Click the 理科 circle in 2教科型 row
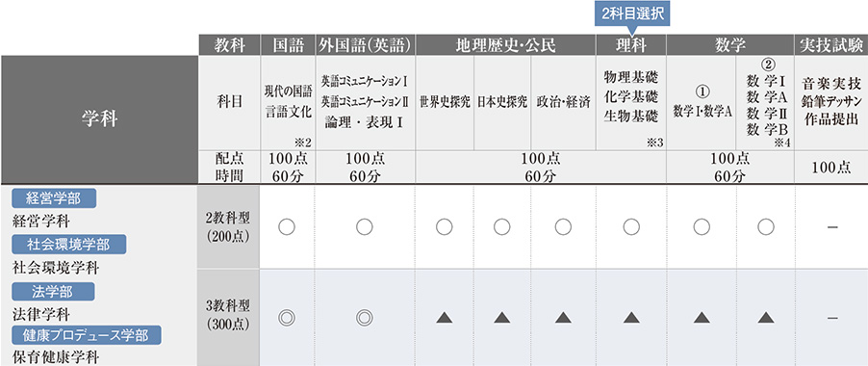Image resolution: width=868 pixels, height=366 pixels. [x=630, y=227]
